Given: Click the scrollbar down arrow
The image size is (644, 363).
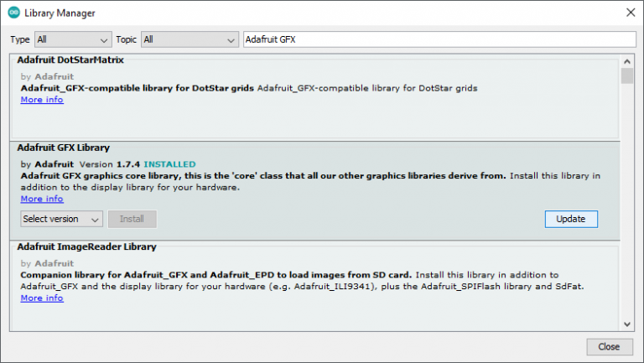Looking at the screenshot, I should click(626, 324).
